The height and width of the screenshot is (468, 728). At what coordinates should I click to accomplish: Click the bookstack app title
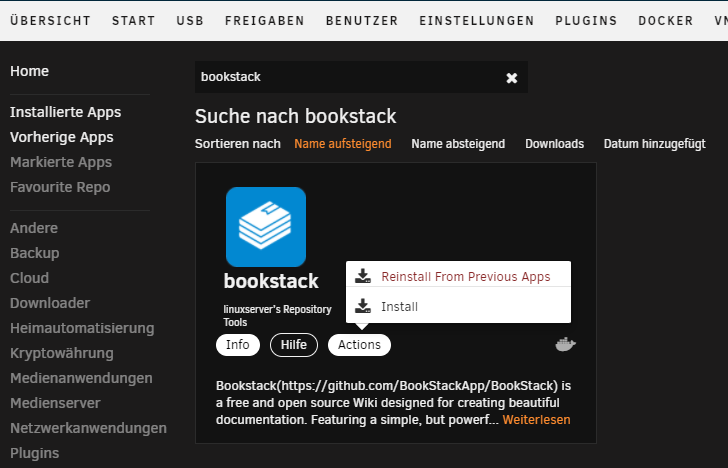[271, 281]
